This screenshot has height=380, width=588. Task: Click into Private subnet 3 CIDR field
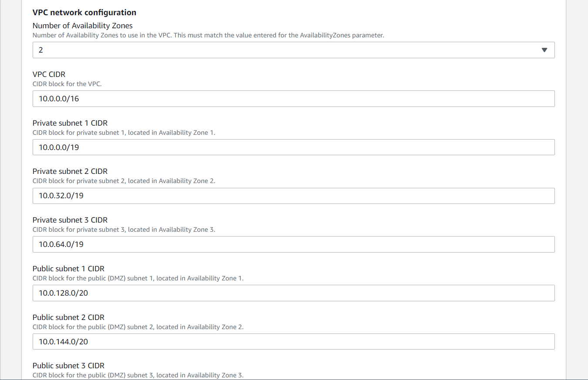293,244
